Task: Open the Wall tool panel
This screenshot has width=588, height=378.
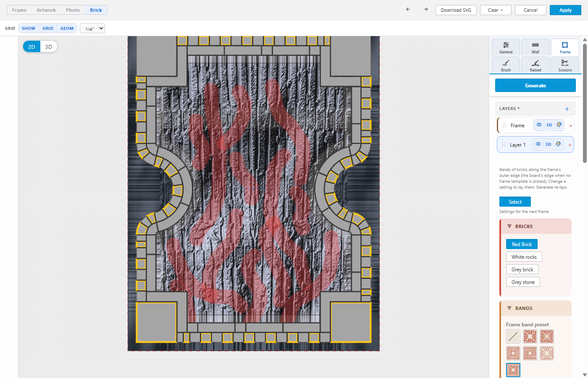Action: (535, 47)
